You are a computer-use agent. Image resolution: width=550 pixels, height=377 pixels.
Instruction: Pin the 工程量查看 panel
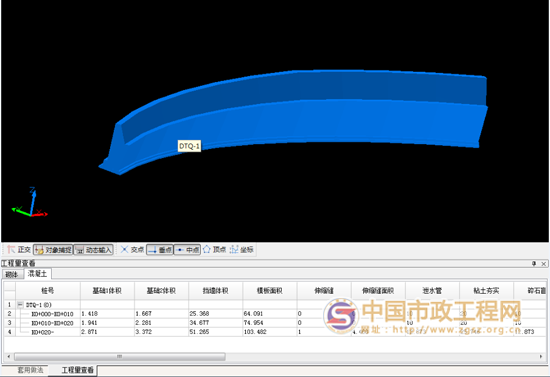[534, 263]
